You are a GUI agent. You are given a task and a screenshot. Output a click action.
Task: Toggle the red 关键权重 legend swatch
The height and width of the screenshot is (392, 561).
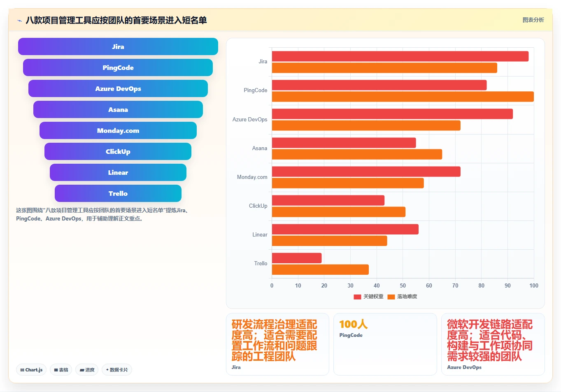pyautogui.click(x=357, y=297)
